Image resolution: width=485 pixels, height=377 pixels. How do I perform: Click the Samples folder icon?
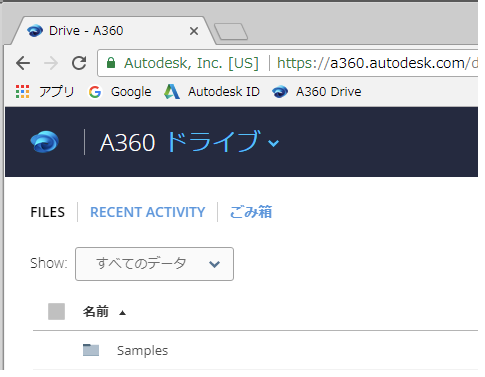[91, 350]
